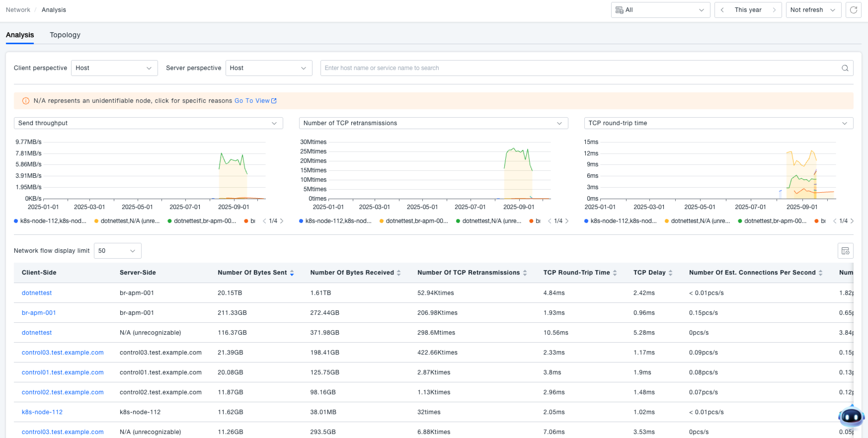Open the Client perspective Host dropdown
The image size is (868, 438).
pos(114,68)
